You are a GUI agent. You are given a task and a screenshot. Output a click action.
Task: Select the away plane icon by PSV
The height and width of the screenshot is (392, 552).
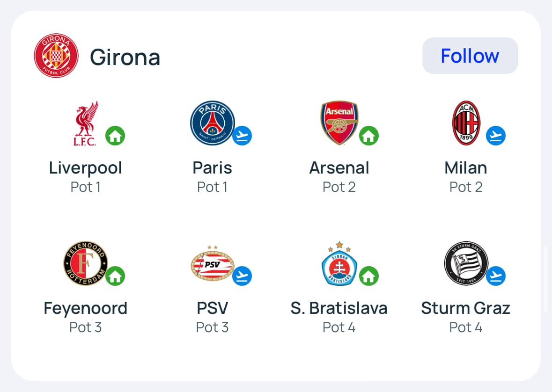[x=242, y=276]
